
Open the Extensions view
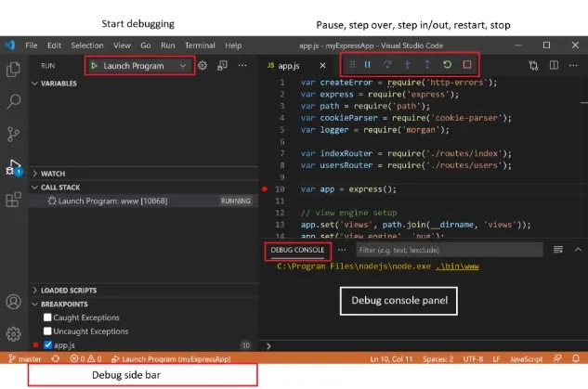click(14, 200)
